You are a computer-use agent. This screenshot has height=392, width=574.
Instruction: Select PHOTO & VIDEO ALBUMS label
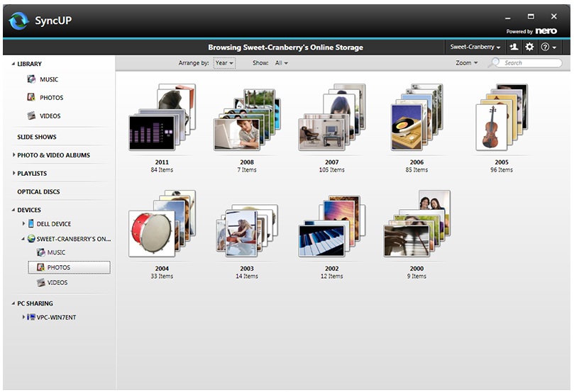pyautogui.click(x=53, y=155)
